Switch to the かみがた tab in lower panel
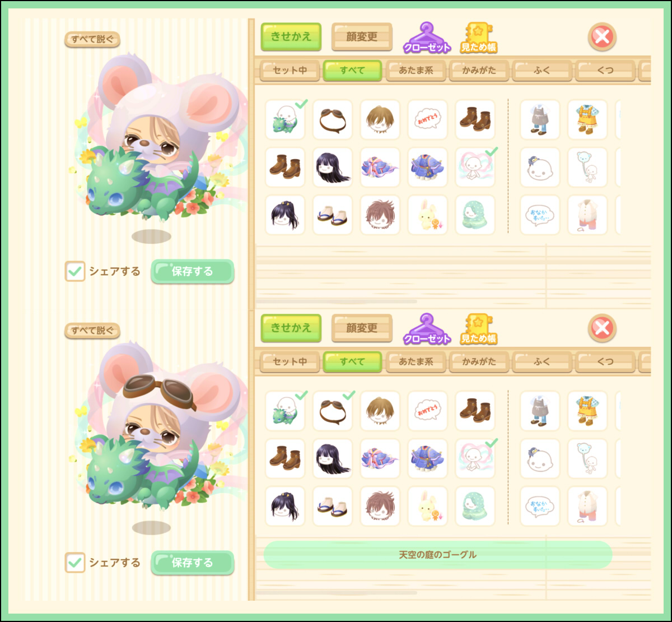This screenshot has width=672, height=622. coord(479,362)
